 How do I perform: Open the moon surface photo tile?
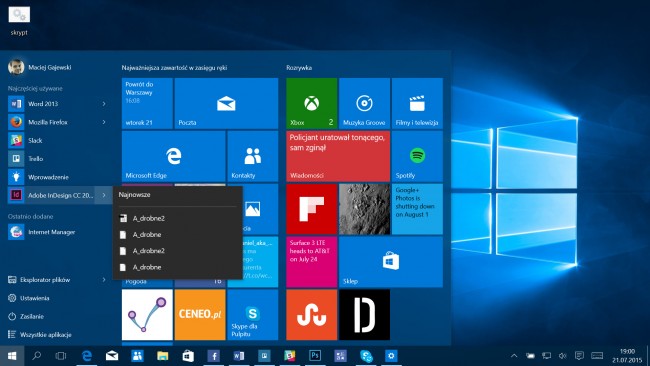tap(364, 209)
